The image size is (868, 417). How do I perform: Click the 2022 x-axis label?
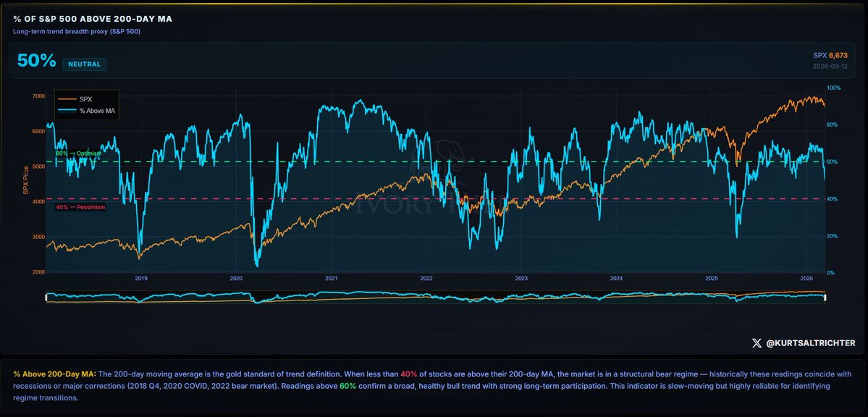point(426,279)
